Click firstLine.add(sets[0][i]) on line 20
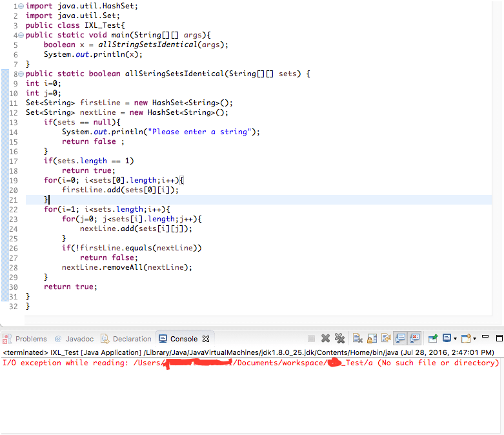The image size is (504, 435). [120, 190]
